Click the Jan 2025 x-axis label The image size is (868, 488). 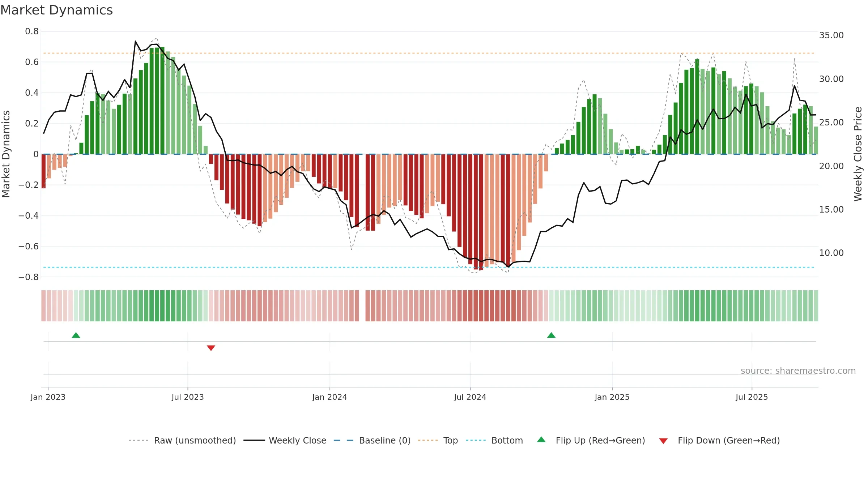pyautogui.click(x=612, y=397)
